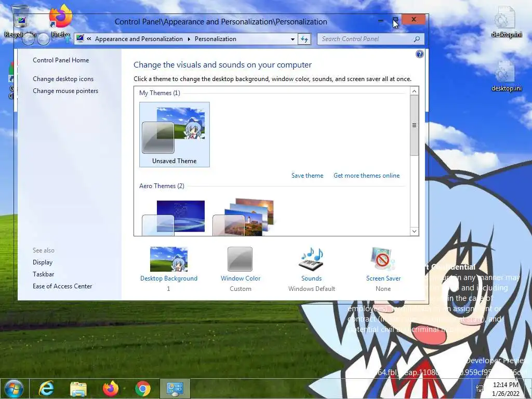Click the theme list scroll-up arrow

[x=414, y=91]
